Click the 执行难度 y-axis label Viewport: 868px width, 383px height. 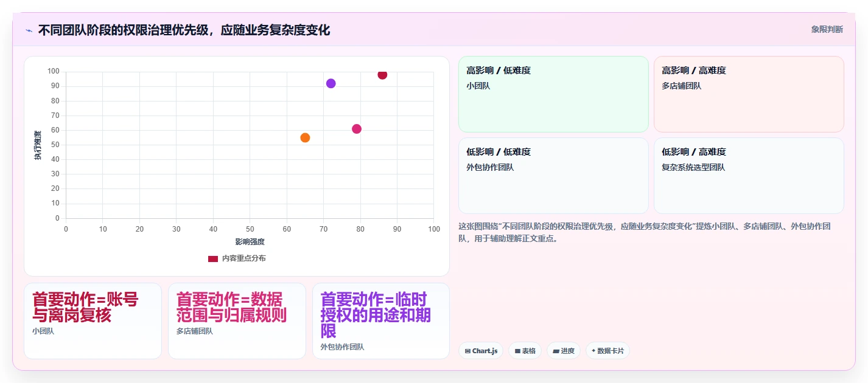pos(38,145)
